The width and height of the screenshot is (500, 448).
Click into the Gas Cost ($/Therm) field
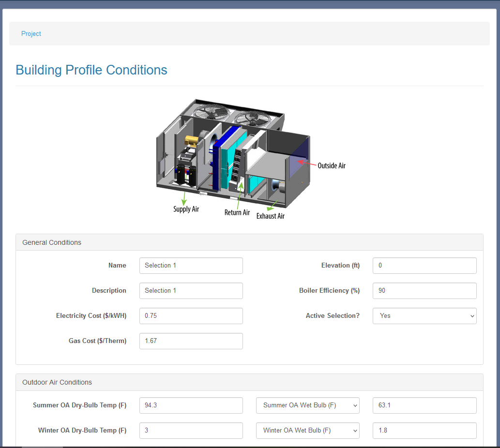191,341
